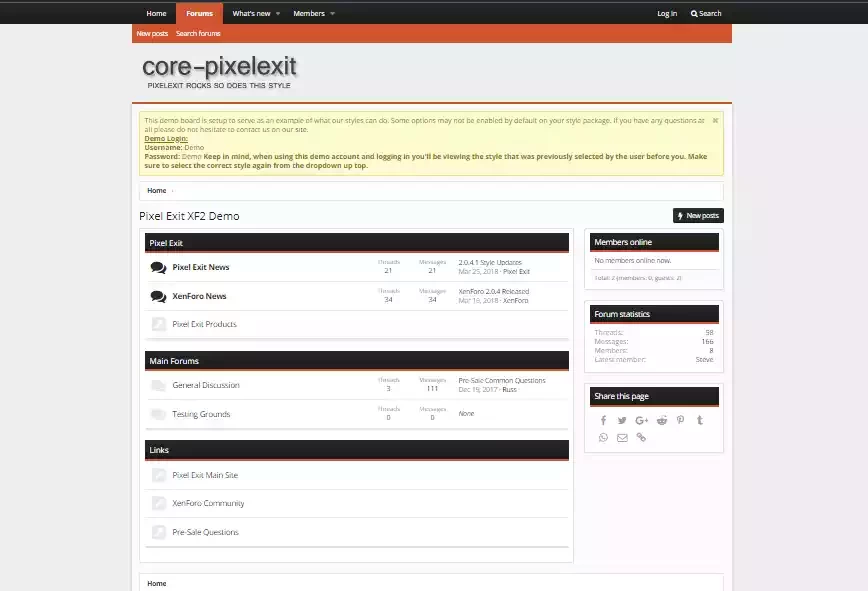The width and height of the screenshot is (868, 591).
Task: Open the XenForo News forum
Action: pos(199,297)
